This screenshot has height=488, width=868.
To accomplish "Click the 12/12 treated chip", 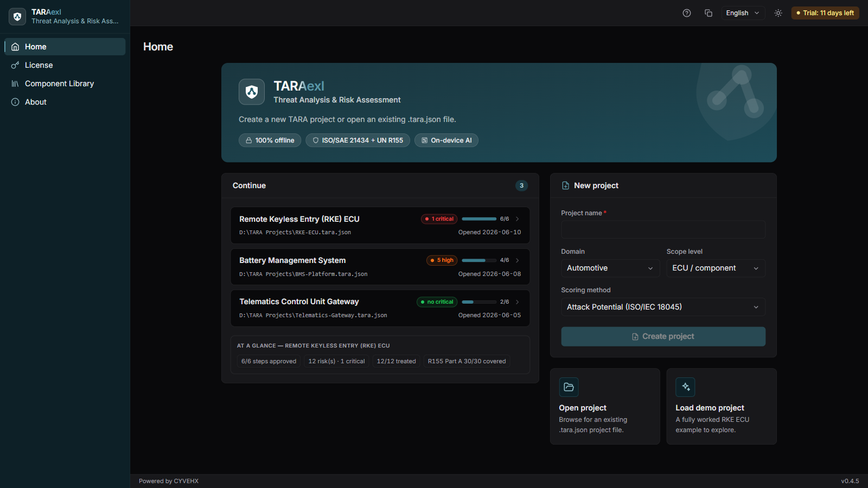I will (x=396, y=361).
